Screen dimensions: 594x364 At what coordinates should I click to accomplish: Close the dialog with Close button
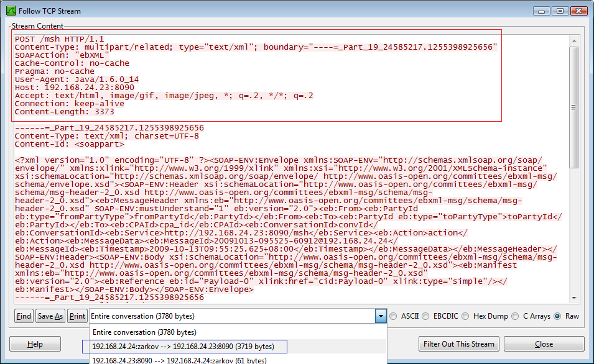tap(544, 344)
